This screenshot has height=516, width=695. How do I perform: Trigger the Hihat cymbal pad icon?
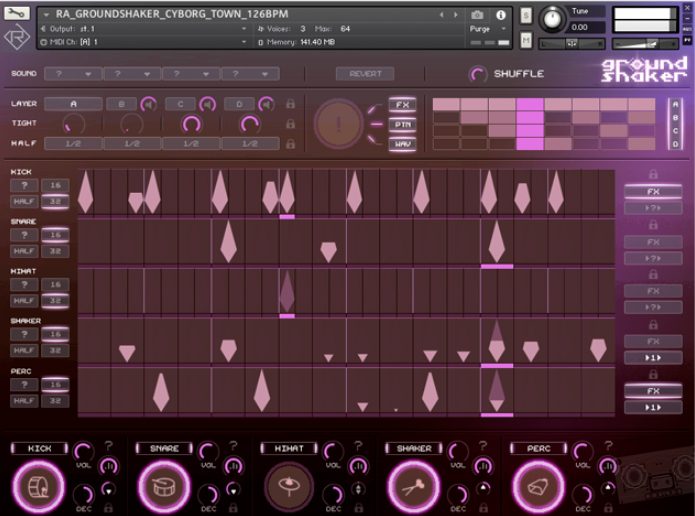(x=289, y=487)
